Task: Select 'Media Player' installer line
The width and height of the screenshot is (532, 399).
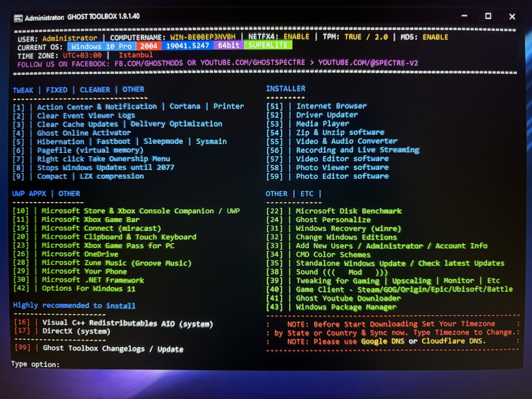Action: [x=323, y=124]
